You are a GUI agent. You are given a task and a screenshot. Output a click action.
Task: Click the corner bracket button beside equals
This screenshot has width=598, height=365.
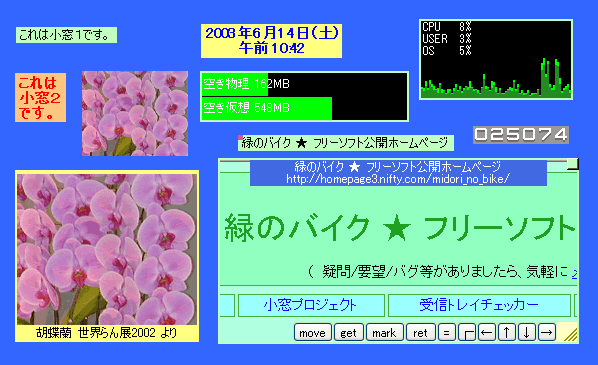click(467, 333)
